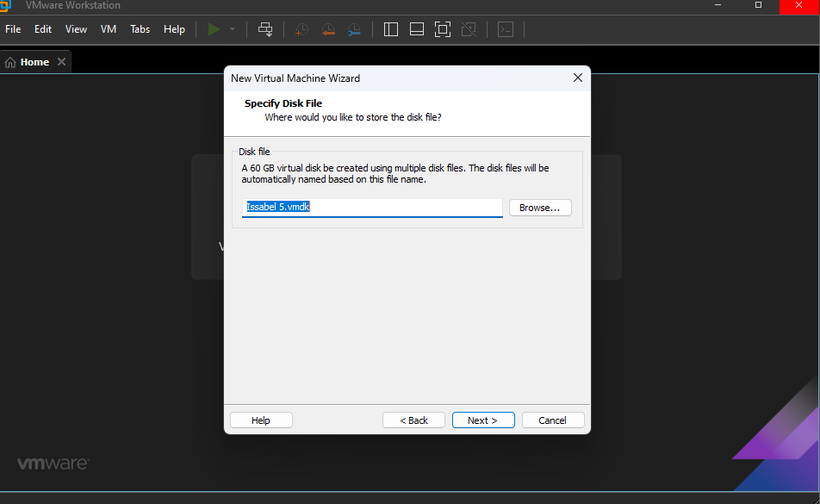This screenshot has height=504, width=820.
Task: Open the Edit menu
Action: (x=43, y=29)
